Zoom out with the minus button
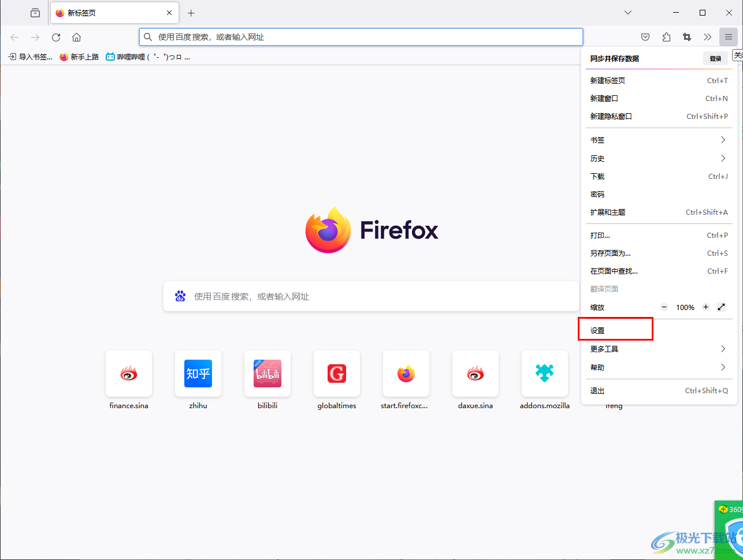743x560 pixels. 664,307
